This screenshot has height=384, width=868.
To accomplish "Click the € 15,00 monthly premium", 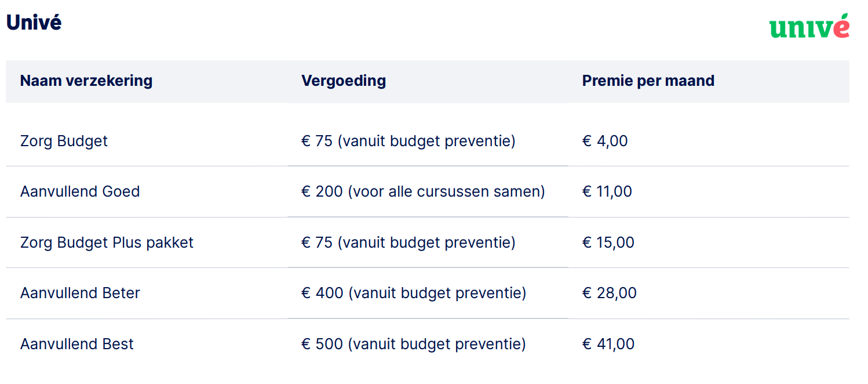I will pos(608,242).
